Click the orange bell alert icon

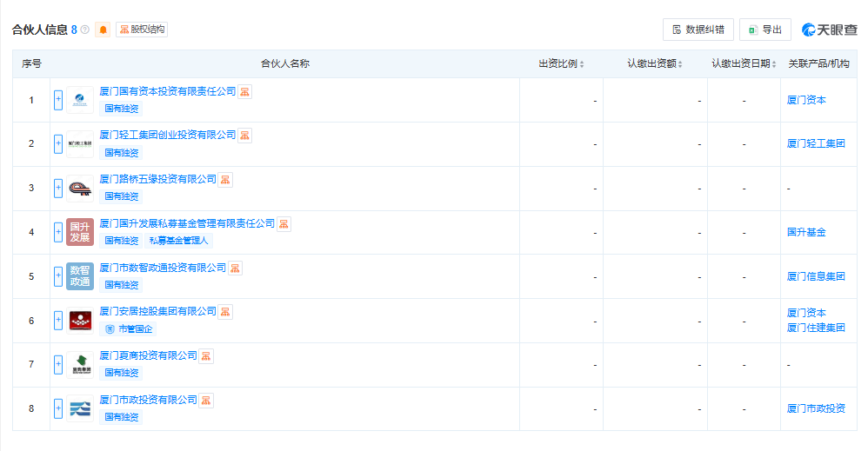click(x=103, y=30)
